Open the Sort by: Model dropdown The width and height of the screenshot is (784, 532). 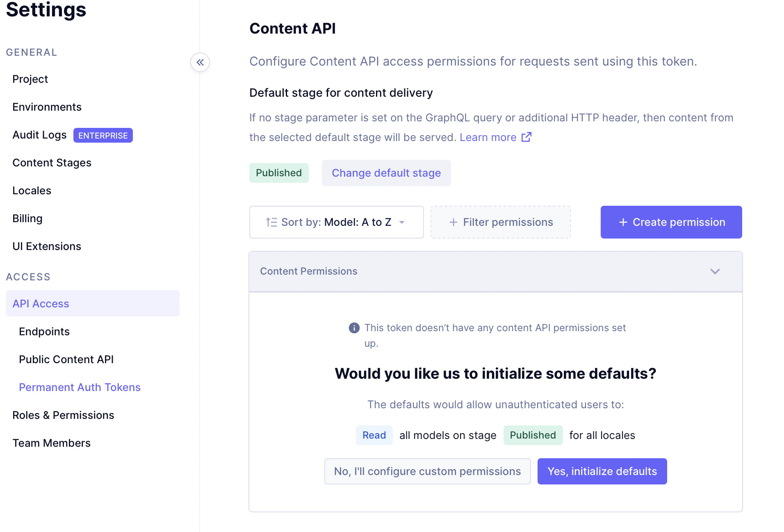pos(336,222)
